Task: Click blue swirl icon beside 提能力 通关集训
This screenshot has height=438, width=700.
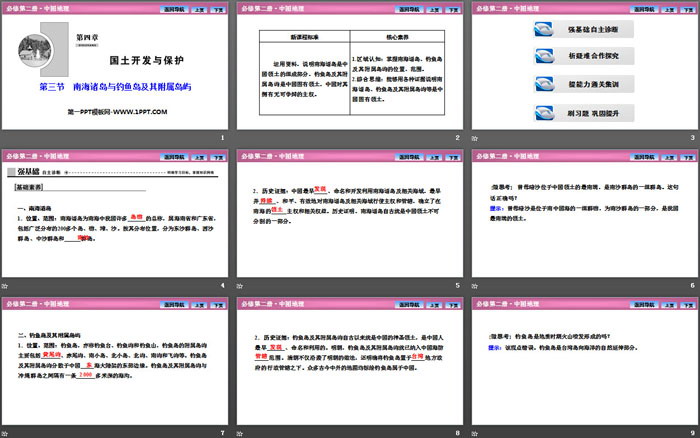Action: (544, 84)
